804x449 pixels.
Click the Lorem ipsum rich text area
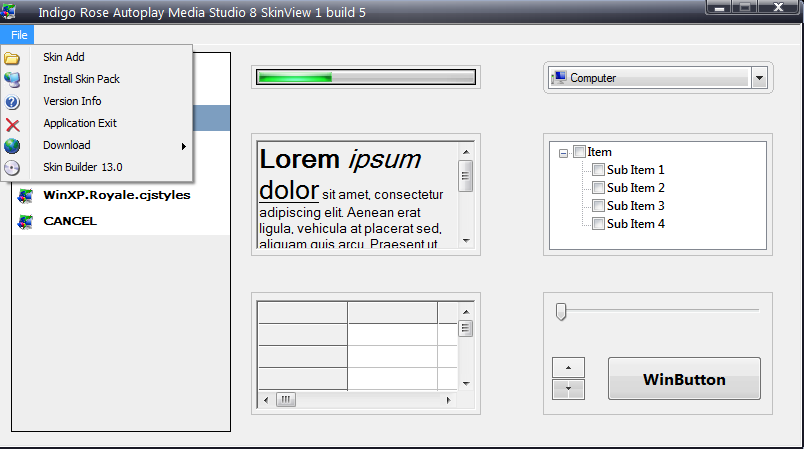point(357,195)
